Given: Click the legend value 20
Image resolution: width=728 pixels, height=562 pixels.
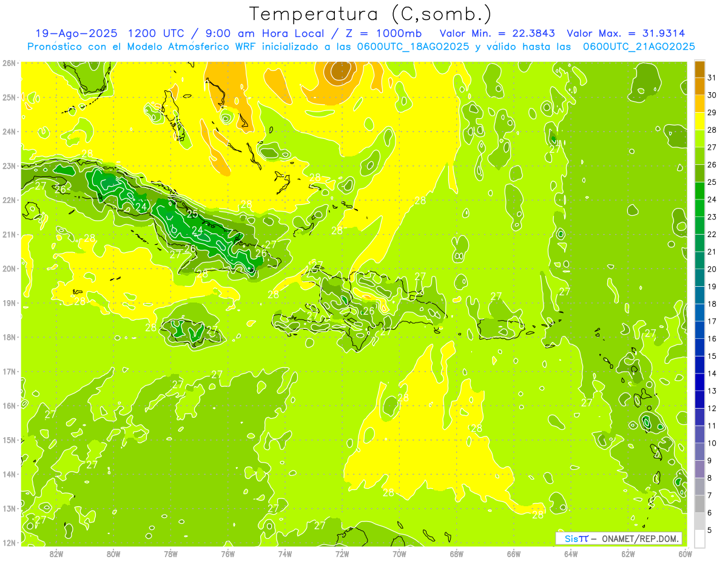Looking at the screenshot, I should click(712, 269).
